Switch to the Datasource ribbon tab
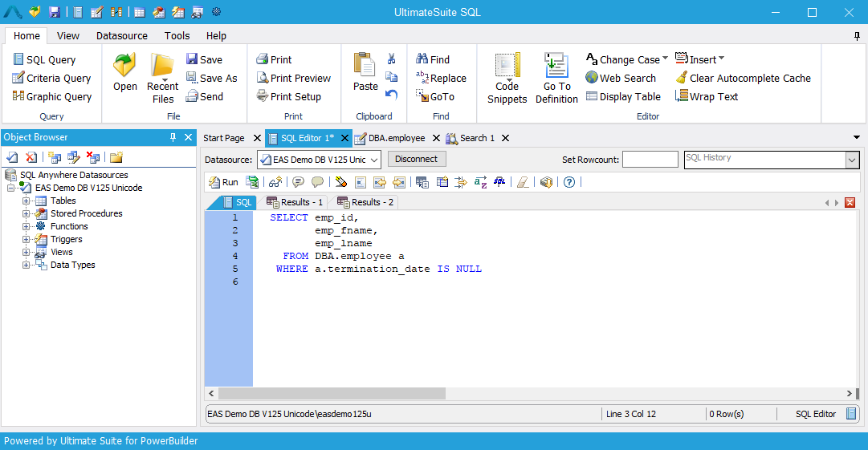 coord(122,35)
